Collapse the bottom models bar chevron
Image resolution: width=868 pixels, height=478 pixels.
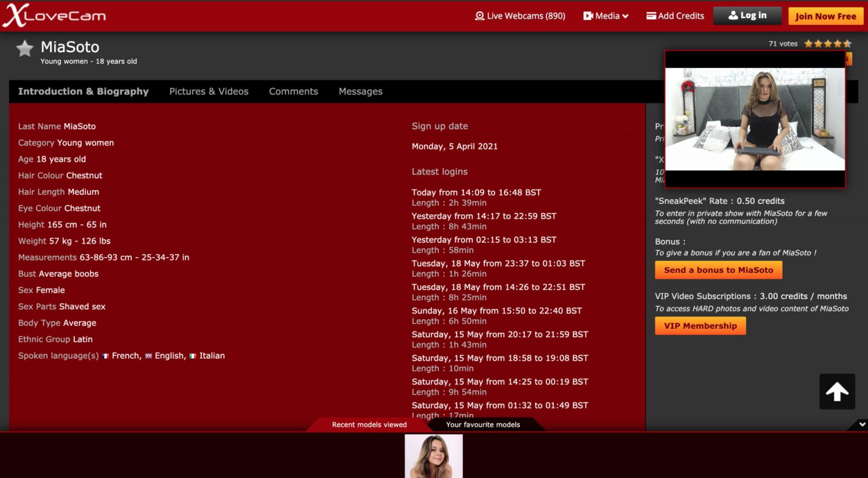click(862, 424)
